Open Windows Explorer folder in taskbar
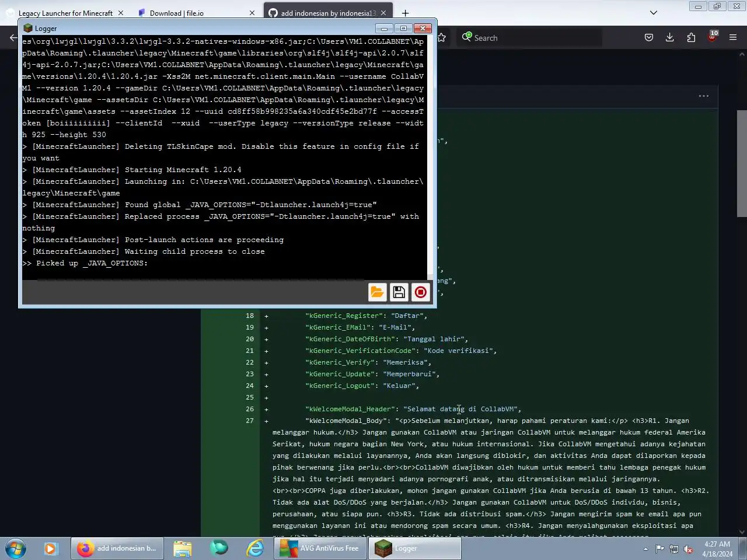 click(x=183, y=548)
